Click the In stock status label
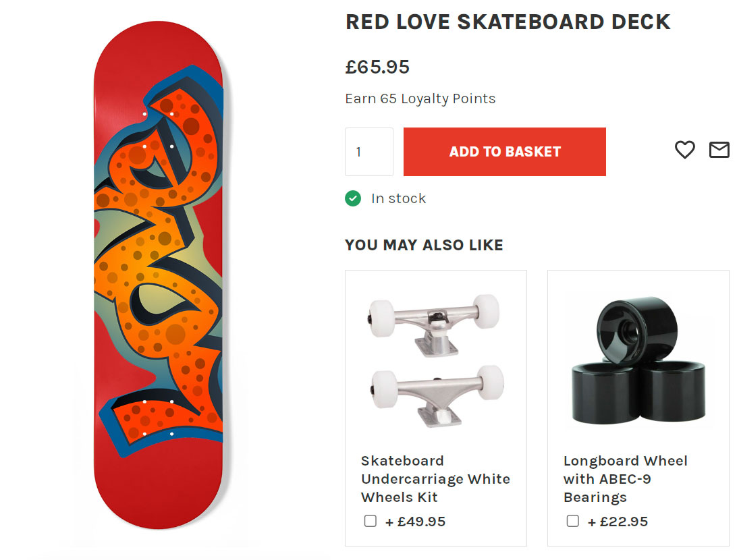The width and height of the screenshot is (739, 560). coord(398,198)
